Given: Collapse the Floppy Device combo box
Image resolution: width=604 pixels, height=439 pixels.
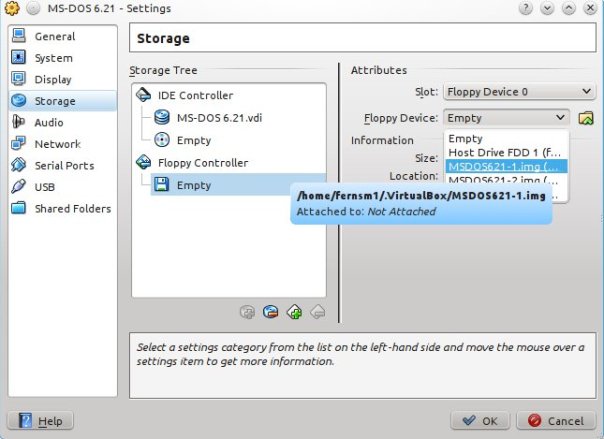Looking at the screenshot, I should [x=507, y=118].
